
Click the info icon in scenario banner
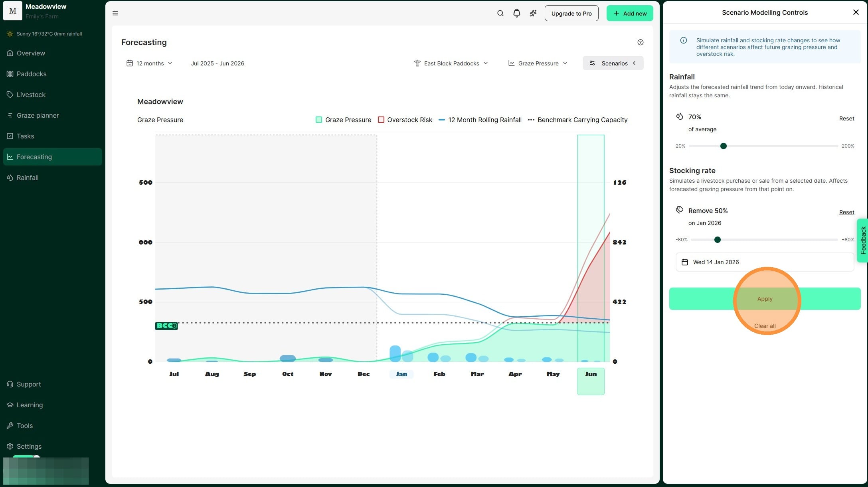tap(684, 40)
